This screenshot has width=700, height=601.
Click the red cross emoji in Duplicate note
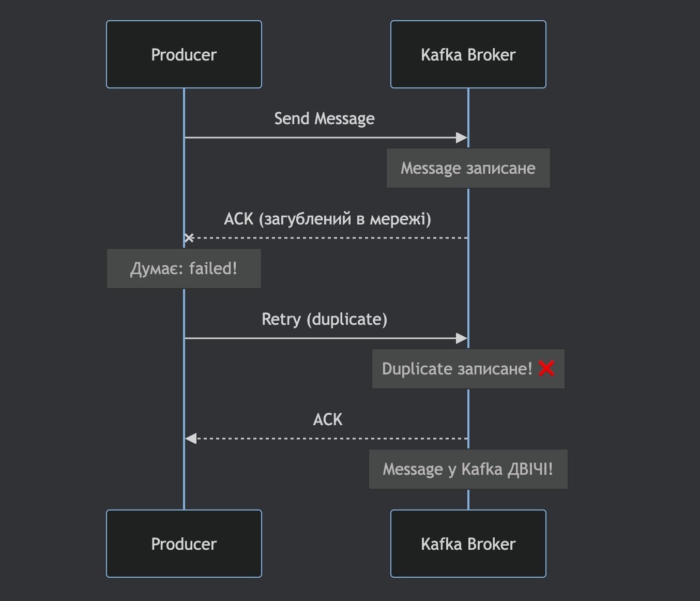pyautogui.click(x=546, y=369)
